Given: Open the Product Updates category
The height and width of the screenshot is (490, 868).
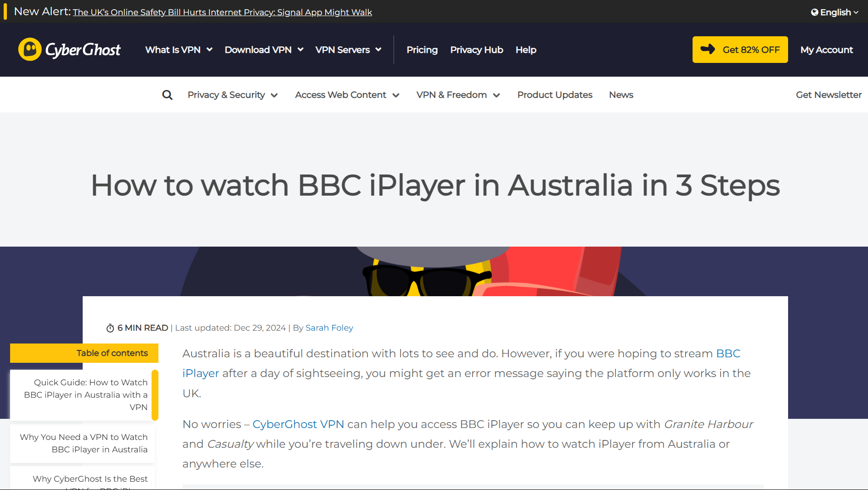Looking at the screenshot, I should 555,95.
